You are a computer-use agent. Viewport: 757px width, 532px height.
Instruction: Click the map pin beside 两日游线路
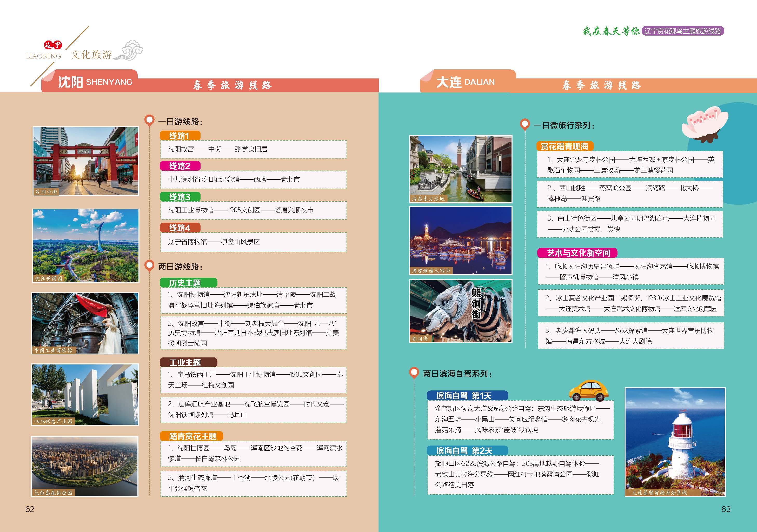coord(149,266)
